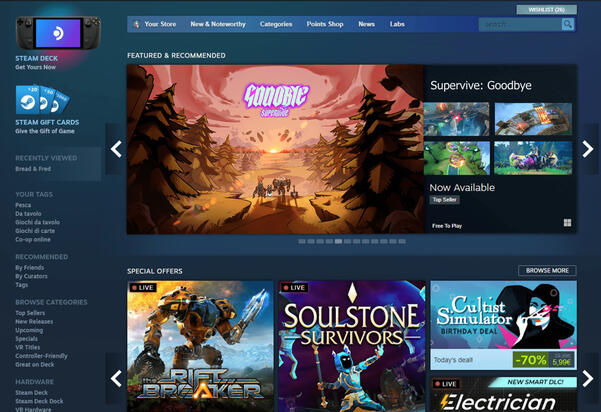Image resolution: width=601 pixels, height=412 pixels.
Task: Open the Electrician smart DLC offer
Action: point(503,394)
